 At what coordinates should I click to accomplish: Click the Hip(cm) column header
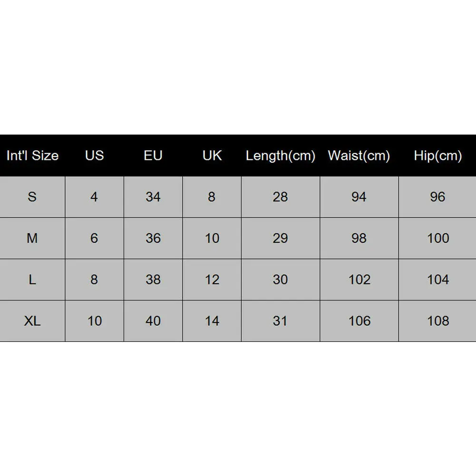(x=437, y=155)
